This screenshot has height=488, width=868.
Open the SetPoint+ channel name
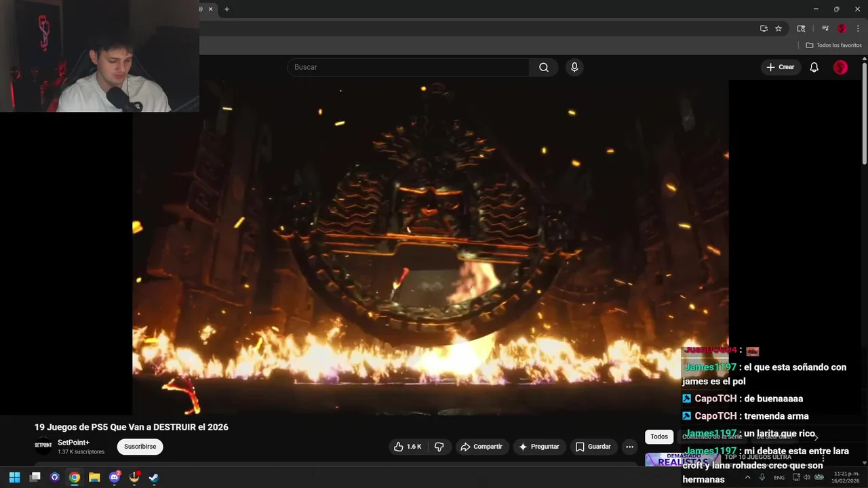[73, 443]
